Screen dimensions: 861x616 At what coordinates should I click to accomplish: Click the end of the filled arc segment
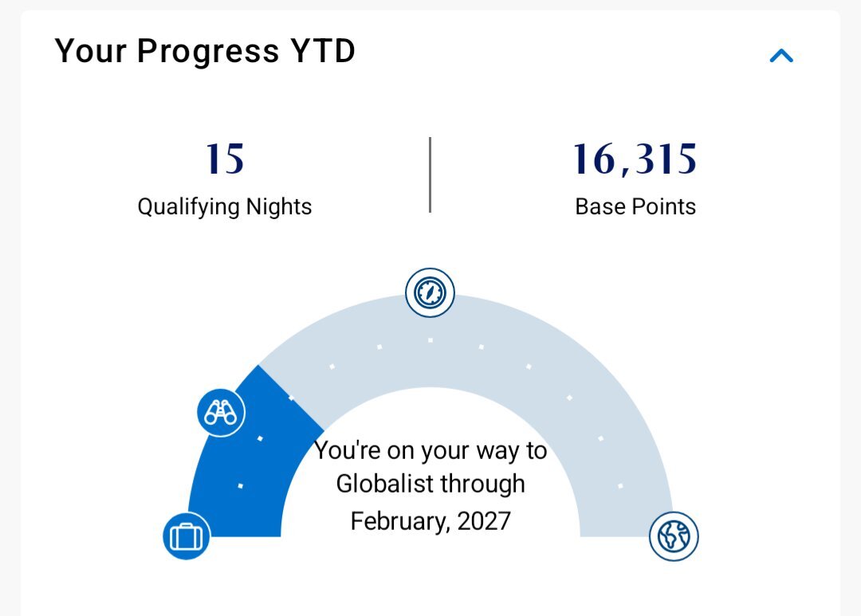(x=291, y=397)
